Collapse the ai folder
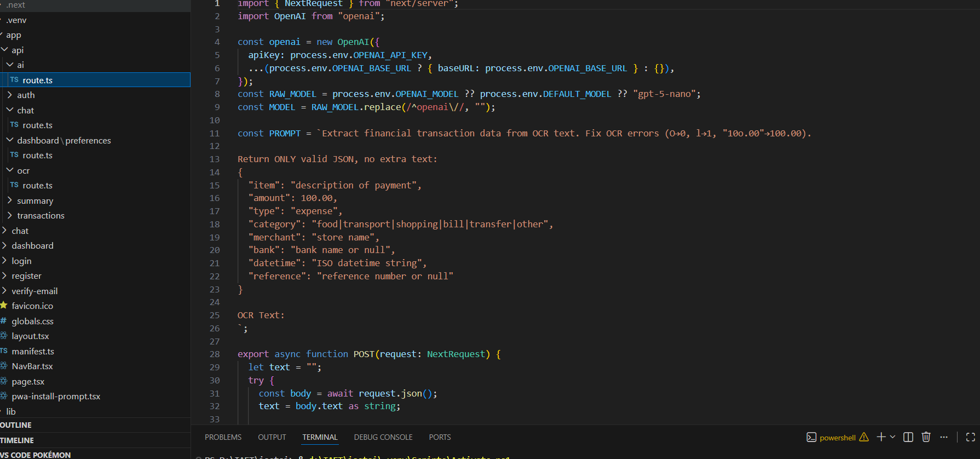The height and width of the screenshot is (459, 980). pos(10,65)
